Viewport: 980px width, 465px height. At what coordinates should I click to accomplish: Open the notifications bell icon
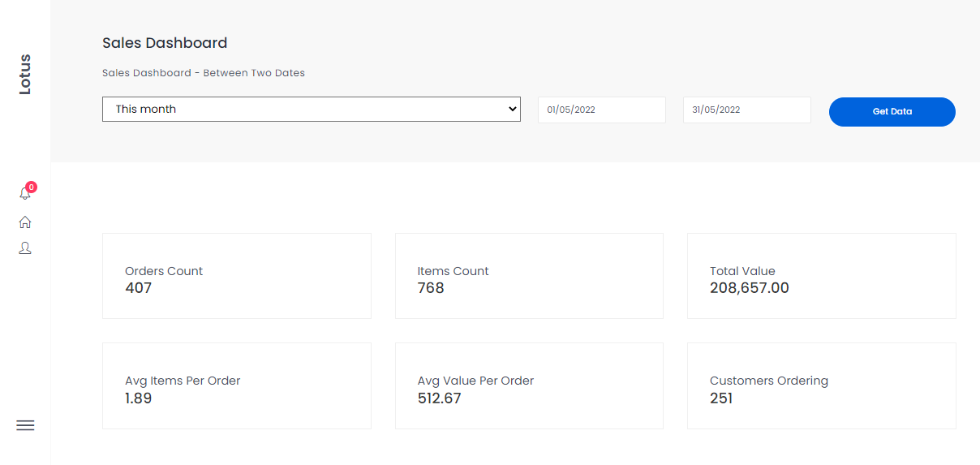(x=24, y=194)
